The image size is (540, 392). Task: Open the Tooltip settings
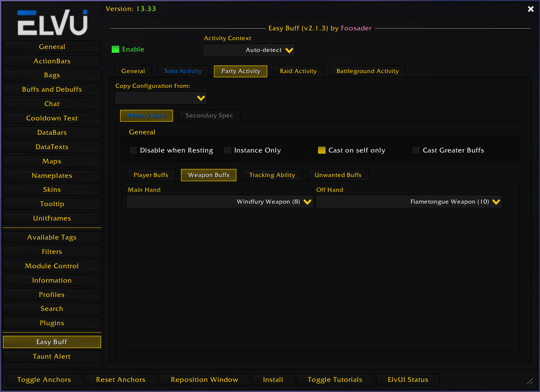[x=52, y=204]
